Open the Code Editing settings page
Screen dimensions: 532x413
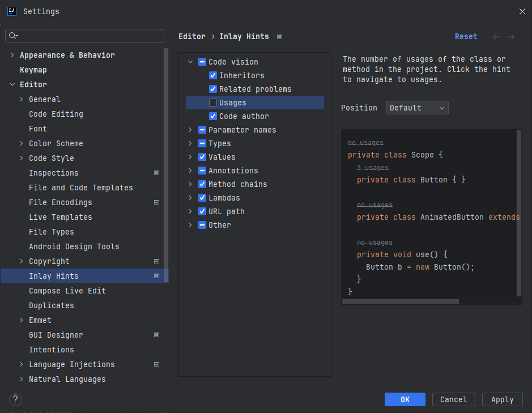tap(56, 114)
